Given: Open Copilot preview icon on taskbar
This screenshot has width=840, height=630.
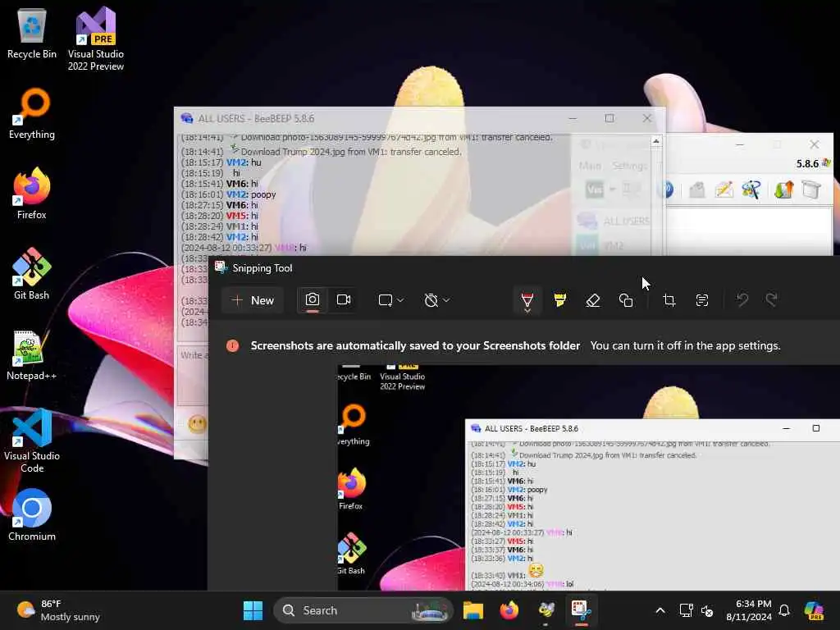Looking at the screenshot, I should [814, 610].
